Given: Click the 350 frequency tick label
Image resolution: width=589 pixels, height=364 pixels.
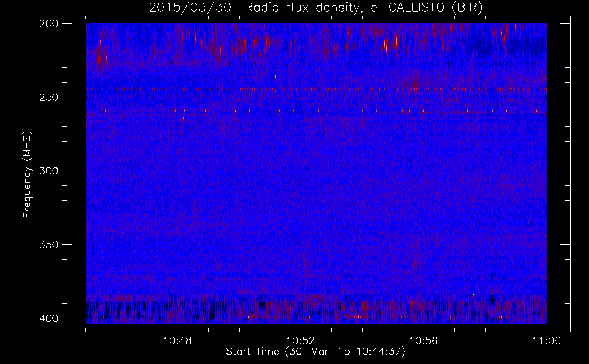Looking at the screenshot, I should click(48, 245).
